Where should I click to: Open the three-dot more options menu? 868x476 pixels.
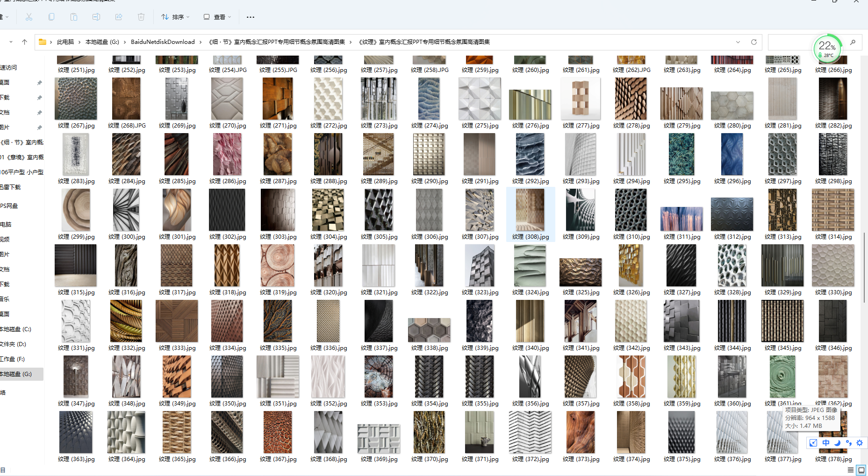point(251,17)
